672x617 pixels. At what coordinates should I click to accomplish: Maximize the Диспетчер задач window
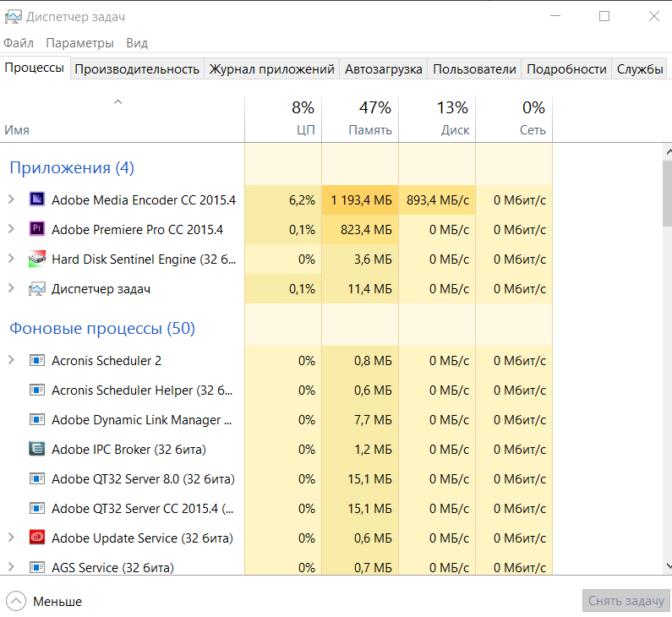[x=604, y=16]
